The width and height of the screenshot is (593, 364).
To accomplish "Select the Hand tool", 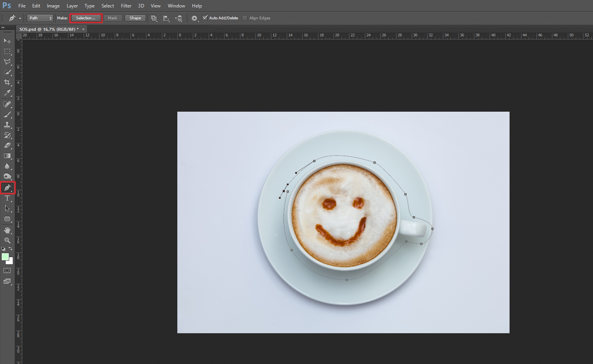I will tap(7, 230).
